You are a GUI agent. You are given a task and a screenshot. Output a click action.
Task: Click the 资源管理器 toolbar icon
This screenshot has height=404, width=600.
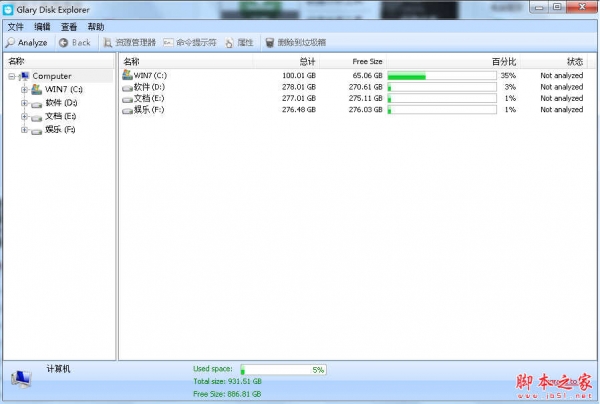pyautogui.click(x=108, y=43)
